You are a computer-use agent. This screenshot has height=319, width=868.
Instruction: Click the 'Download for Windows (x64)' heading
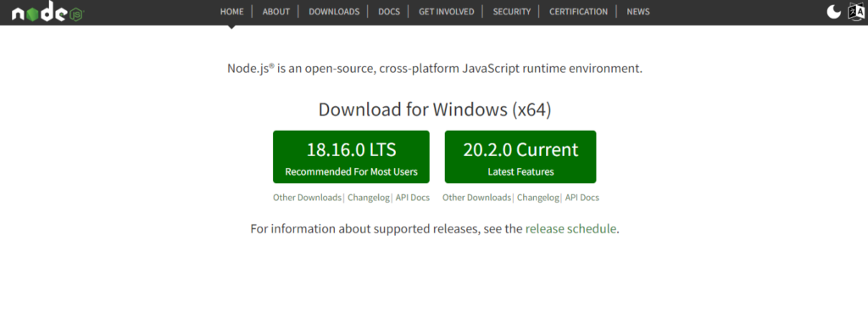pyautogui.click(x=435, y=109)
